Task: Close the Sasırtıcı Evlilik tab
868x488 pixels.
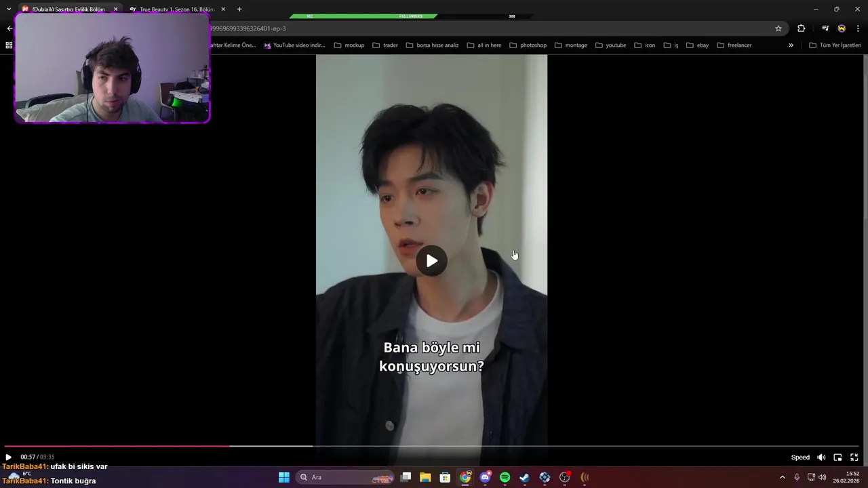Action: 115,9
